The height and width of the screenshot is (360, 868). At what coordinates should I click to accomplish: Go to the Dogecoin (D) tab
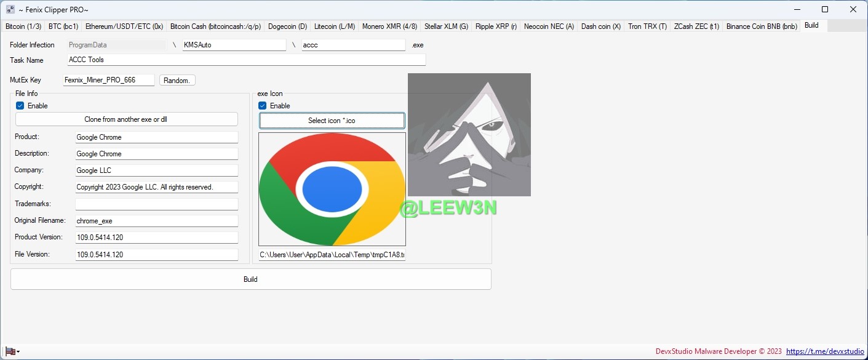[x=287, y=26]
